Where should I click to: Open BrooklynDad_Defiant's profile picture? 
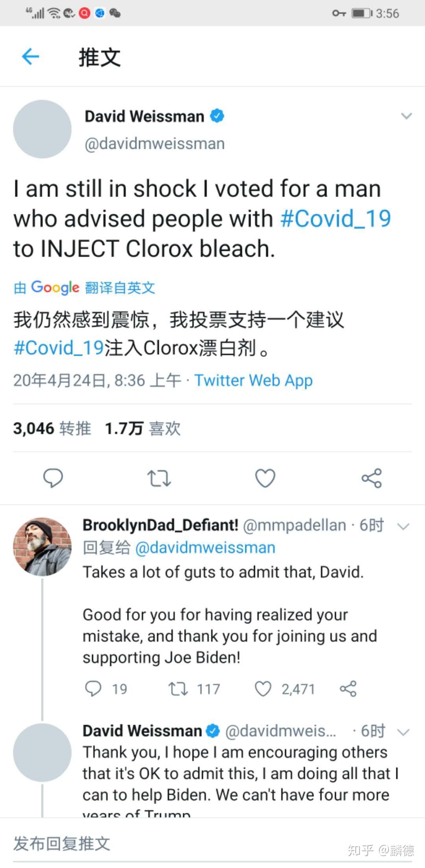[x=42, y=547]
